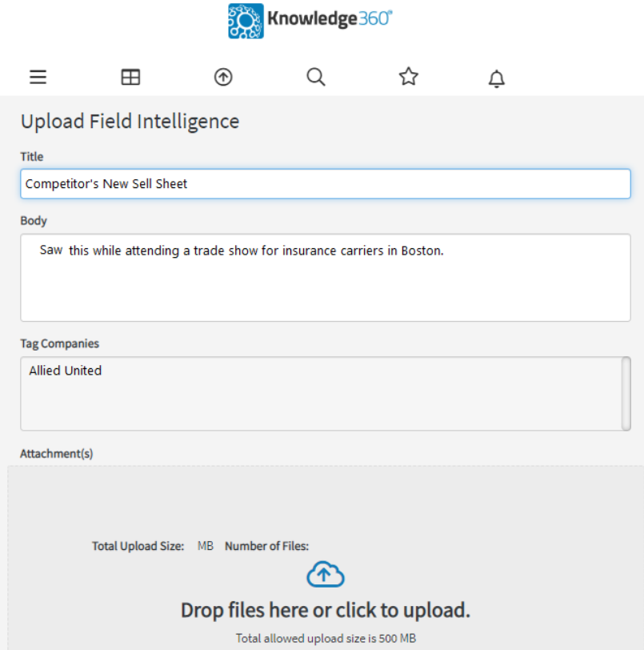Click the 'Upload Field Intelligence' heading
Image resolution: width=644 pixels, height=650 pixels.
[x=130, y=122]
